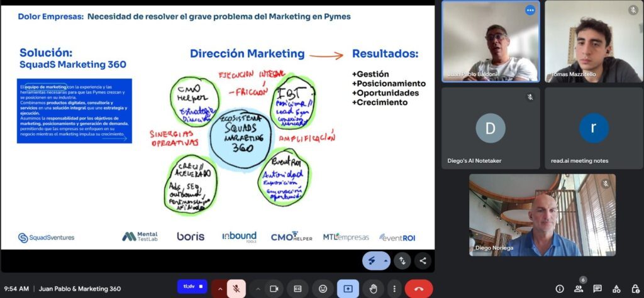The image size is (644, 298).
Task: Open the meeting details info icon
Action: 560,289
